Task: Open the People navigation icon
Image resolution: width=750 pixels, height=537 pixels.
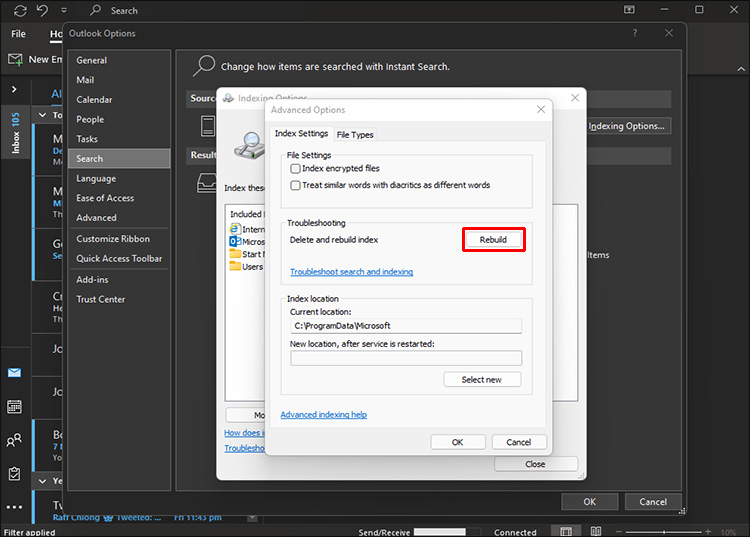Action: [x=14, y=440]
